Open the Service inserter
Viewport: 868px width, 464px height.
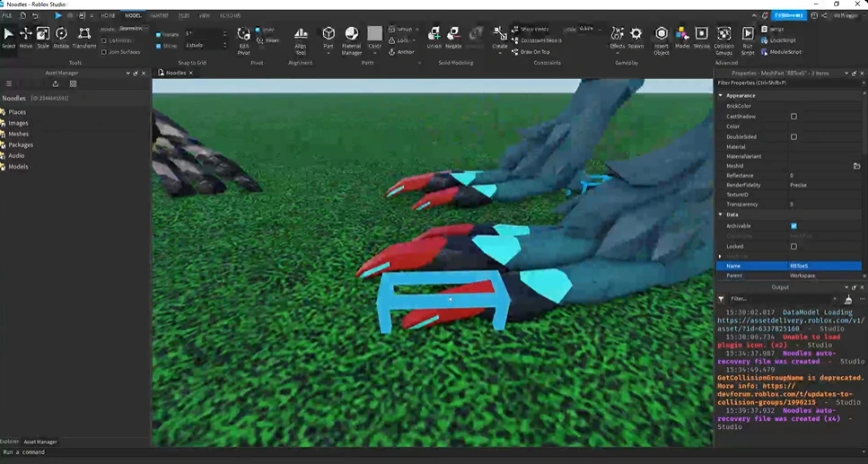[x=701, y=38]
